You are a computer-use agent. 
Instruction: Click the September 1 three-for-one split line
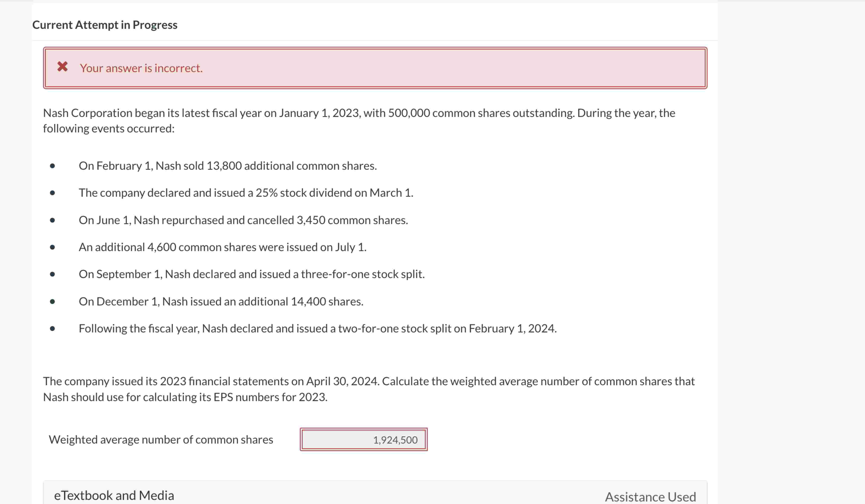pyautogui.click(x=252, y=274)
